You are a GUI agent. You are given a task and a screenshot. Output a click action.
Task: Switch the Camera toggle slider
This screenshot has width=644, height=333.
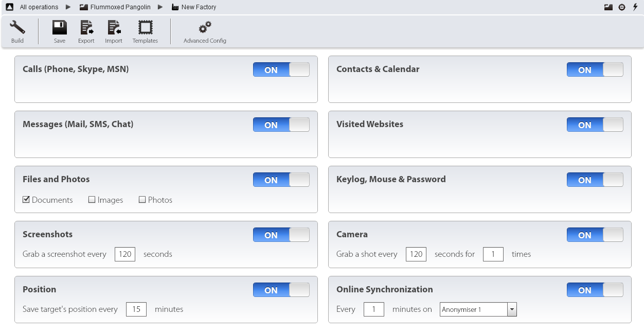pyautogui.click(x=595, y=235)
